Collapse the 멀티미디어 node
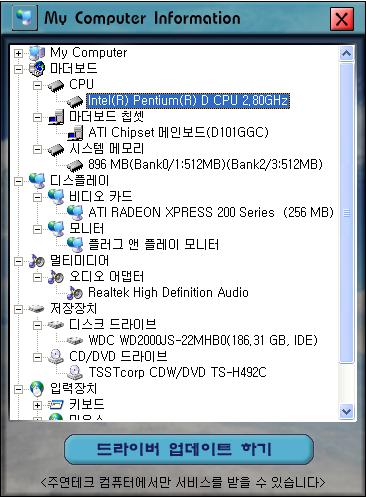This screenshot has width=366, height=497. tap(19, 261)
